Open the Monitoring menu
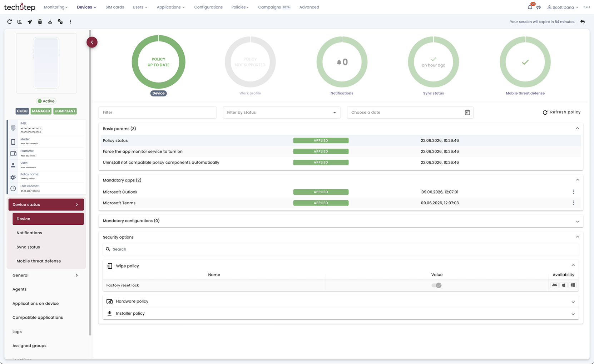Screen dimensions: 594x364 [x=56, y=7]
